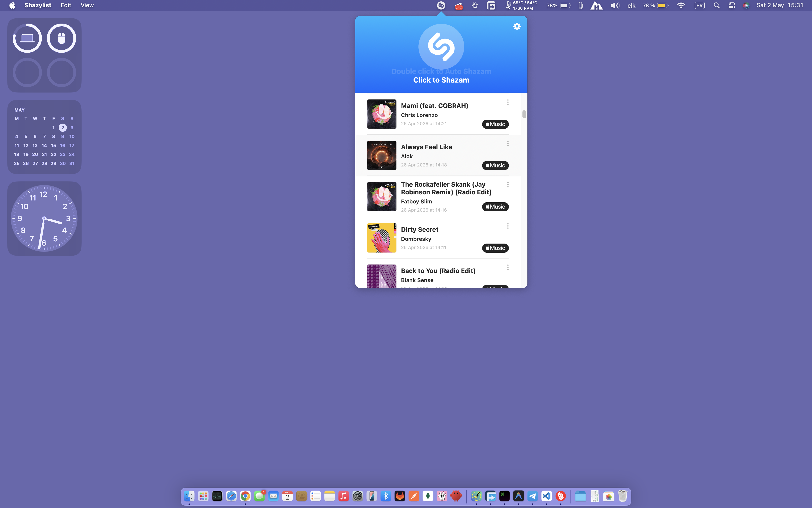This screenshot has width=812, height=508.
Task: Open The Rockafeller Skank in Apple Music
Action: pos(495,207)
